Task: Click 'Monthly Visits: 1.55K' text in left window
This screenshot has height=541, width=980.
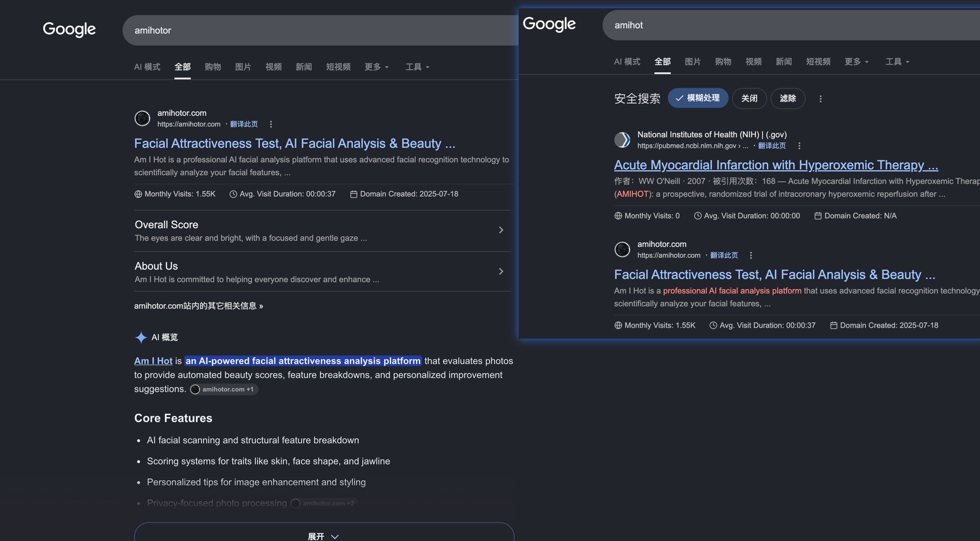Action: coord(180,194)
